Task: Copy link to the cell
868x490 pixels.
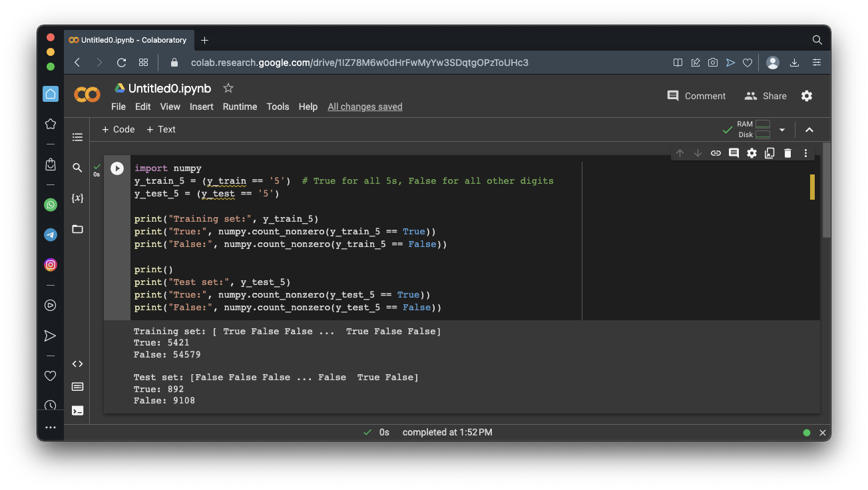Action: click(x=716, y=153)
